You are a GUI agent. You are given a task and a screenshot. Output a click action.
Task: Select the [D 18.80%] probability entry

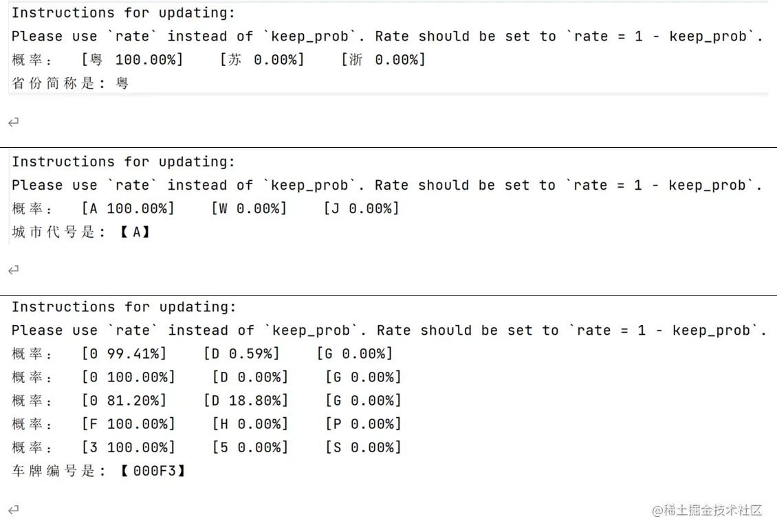point(245,400)
